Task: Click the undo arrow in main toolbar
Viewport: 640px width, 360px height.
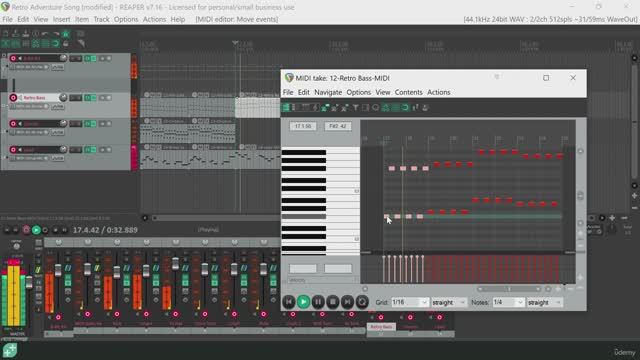Action: [45, 34]
